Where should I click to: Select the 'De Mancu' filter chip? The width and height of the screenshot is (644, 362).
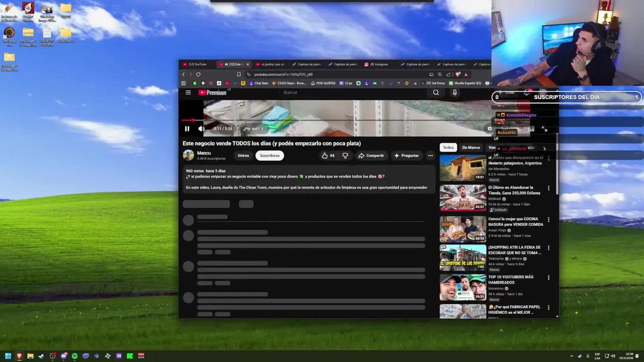(471, 147)
